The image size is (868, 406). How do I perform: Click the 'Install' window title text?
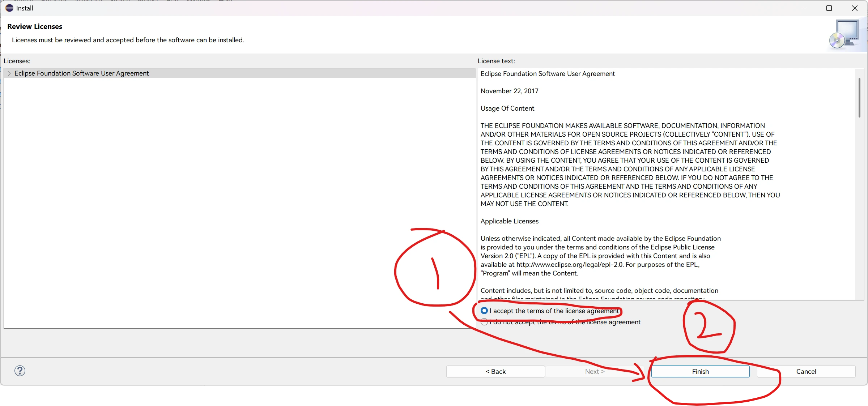(x=25, y=8)
